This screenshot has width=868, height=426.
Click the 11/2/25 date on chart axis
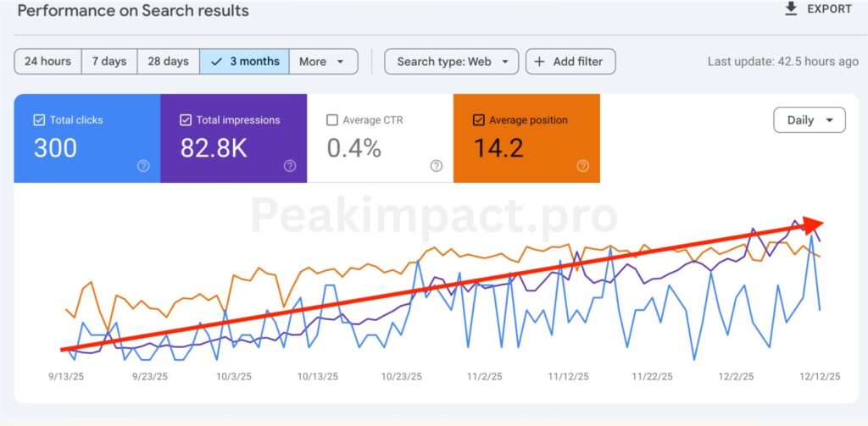(486, 377)
